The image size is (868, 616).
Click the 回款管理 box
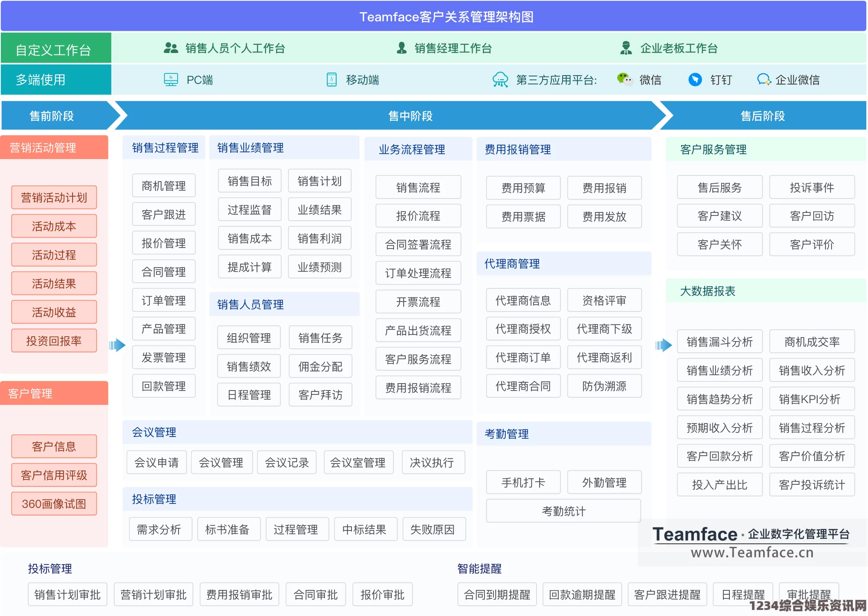(164, 386)
